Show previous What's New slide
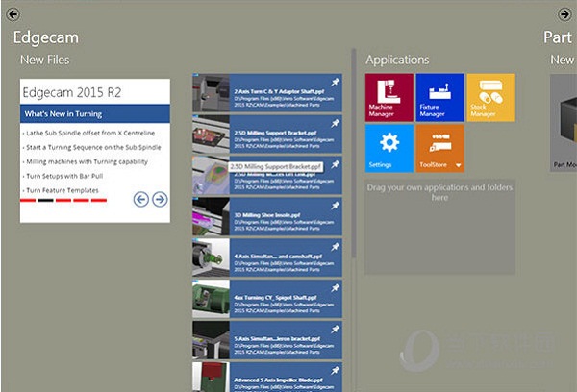This screenshot has width=577, height=392. 141,199
